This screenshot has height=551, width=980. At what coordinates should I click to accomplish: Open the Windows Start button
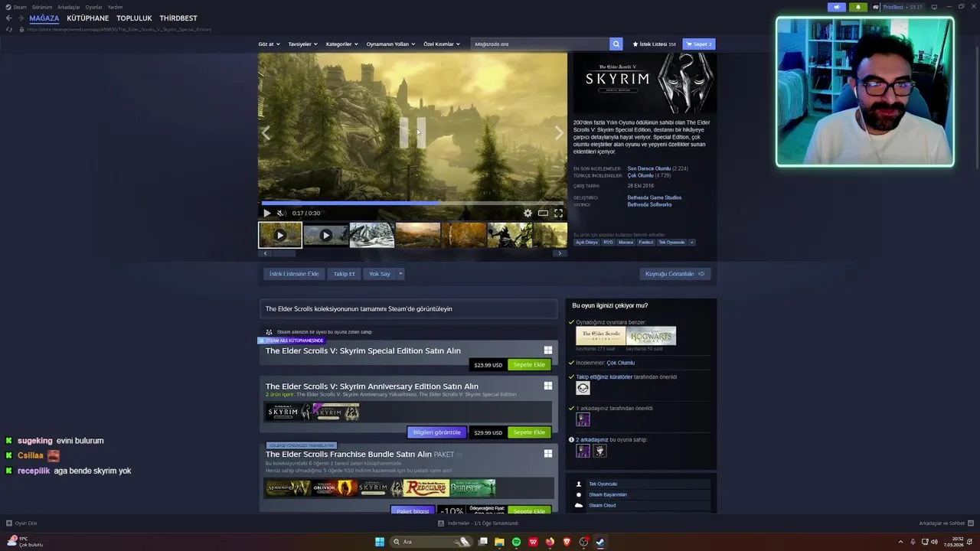380,542
